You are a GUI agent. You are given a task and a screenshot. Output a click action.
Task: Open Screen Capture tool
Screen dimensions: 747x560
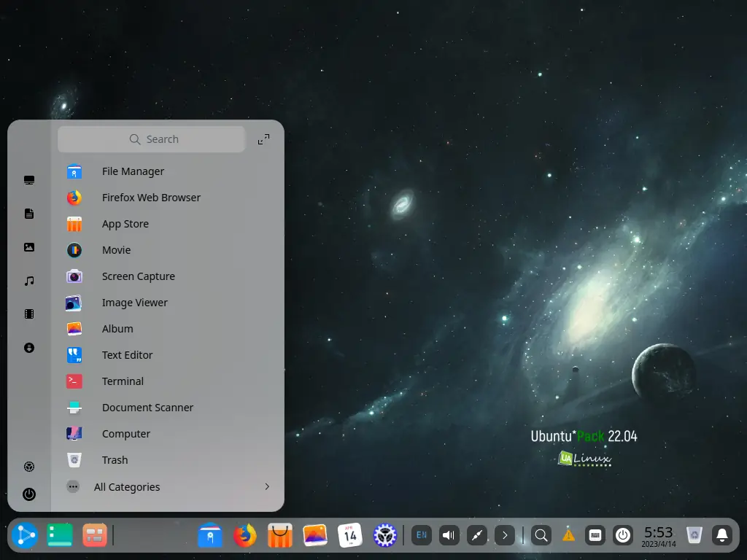[x=168, y=276]
